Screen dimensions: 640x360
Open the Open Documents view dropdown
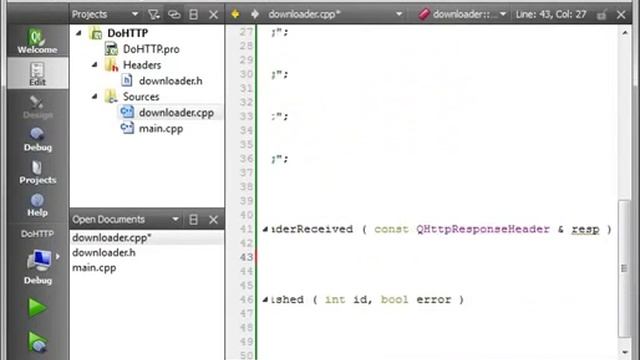[175, 219]
